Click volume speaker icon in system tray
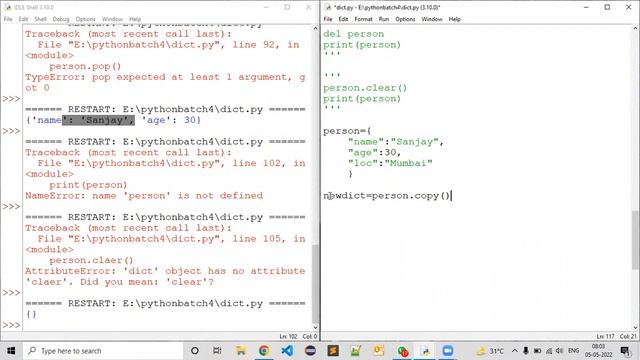 point(560,351)
